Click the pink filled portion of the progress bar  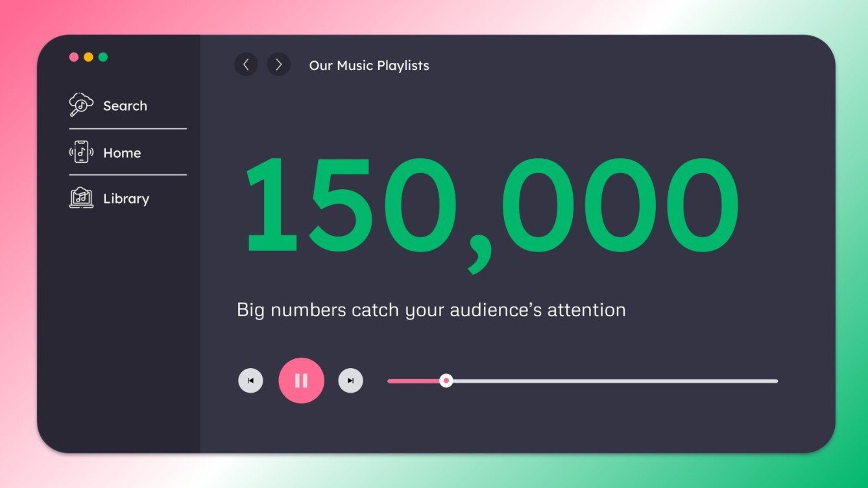[x=415, y=380]
